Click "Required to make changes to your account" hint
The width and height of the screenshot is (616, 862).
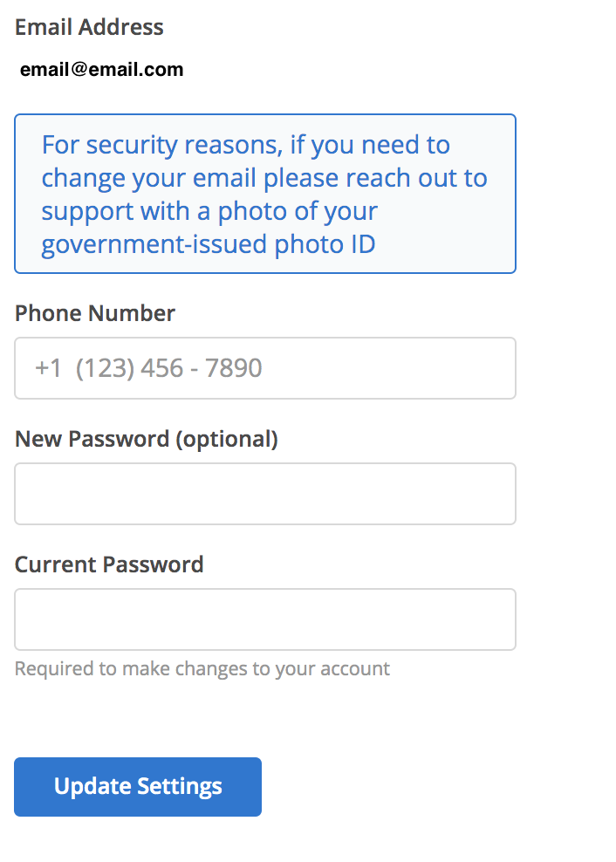202,669
